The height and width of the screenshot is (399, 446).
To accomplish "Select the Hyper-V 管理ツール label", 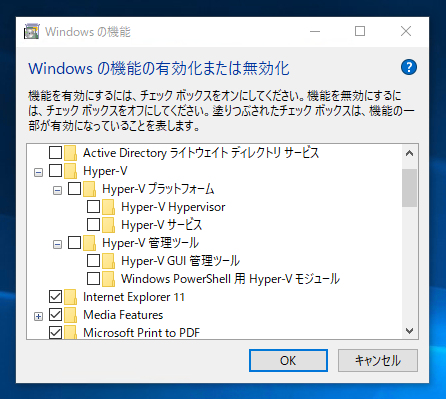I will 150,243.
